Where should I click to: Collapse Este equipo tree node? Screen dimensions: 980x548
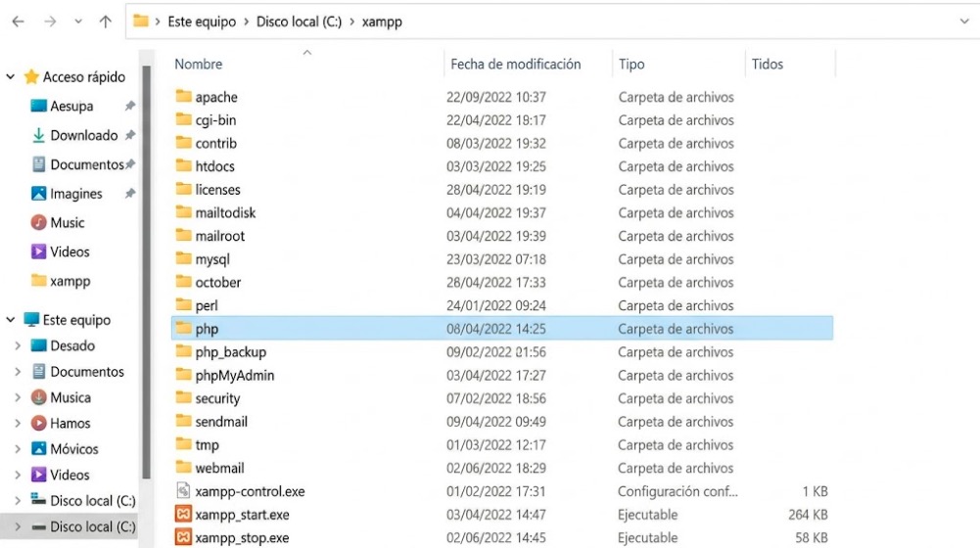pos(11,320)
